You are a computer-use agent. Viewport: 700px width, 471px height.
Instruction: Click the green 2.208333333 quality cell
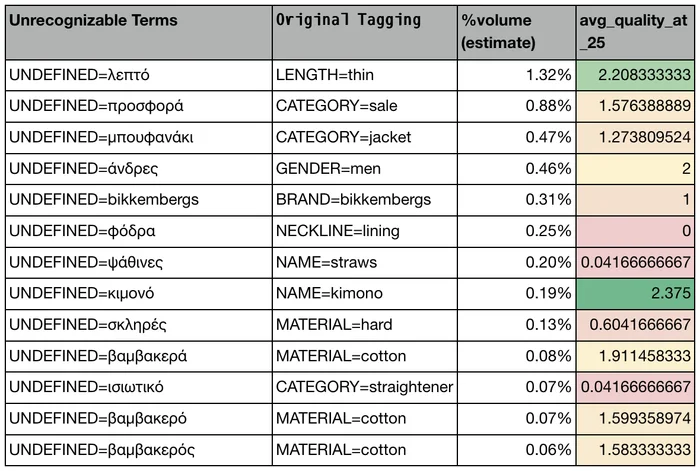pyautogui.click(x=635, y=75)
